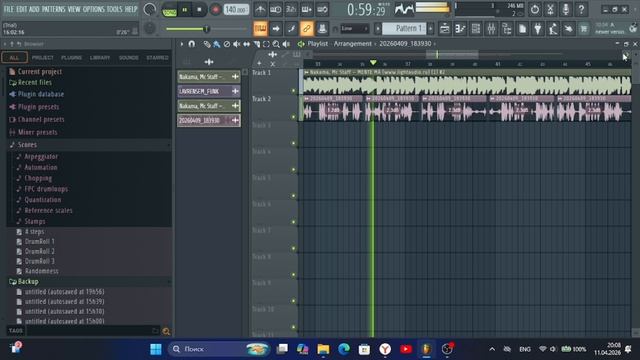Choose the Select tool in Playlist
Screen dimensions: 640x360
coord(266,44)
